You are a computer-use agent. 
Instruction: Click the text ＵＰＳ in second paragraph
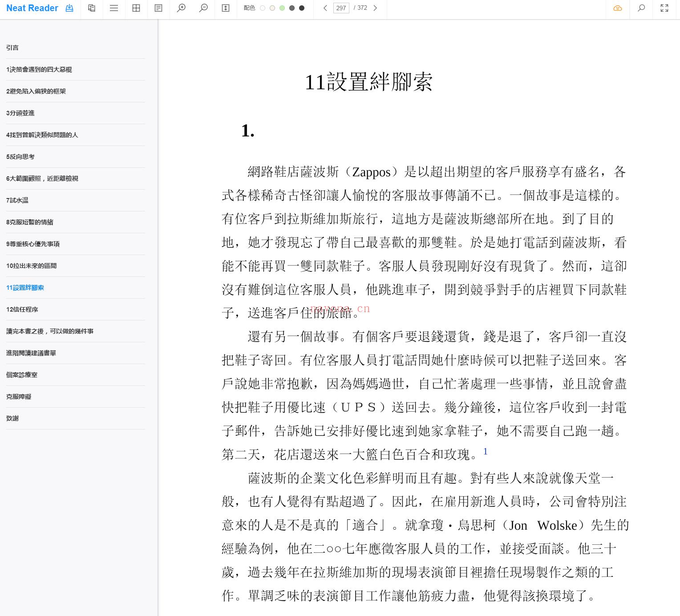coord(359,408)
